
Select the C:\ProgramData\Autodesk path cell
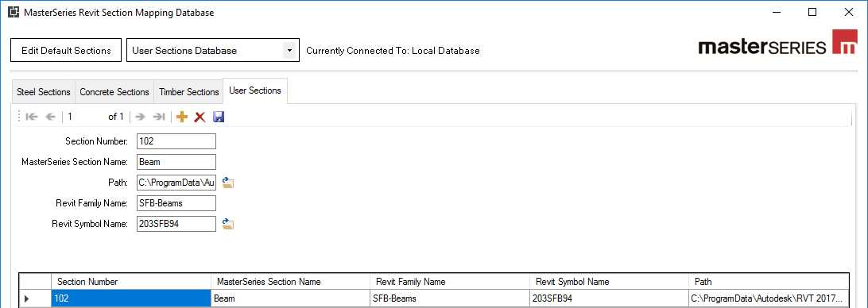click(x=769, y=298)
